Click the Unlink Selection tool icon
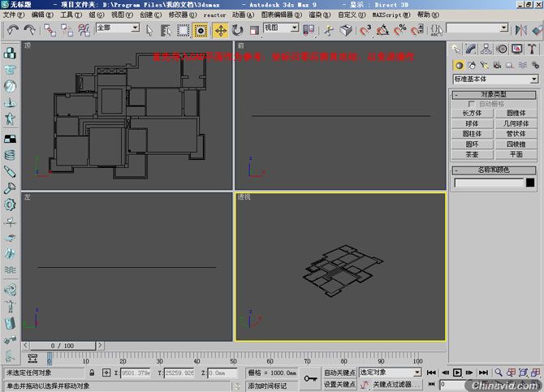 67,30
